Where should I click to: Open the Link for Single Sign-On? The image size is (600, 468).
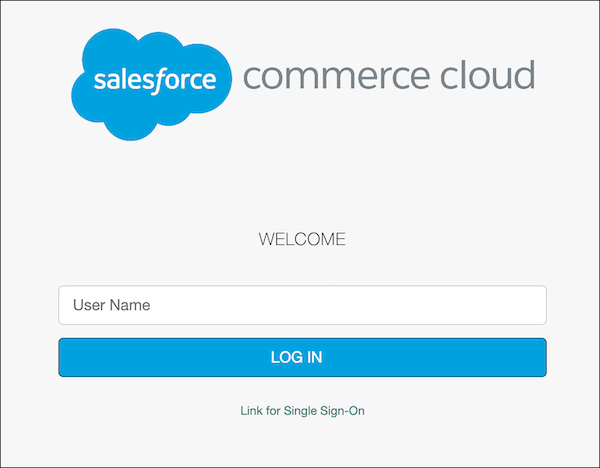(302, 411)
